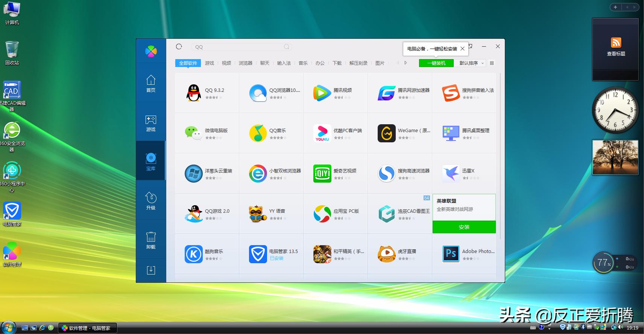Click the search magnifier icon
The image size is (644, 334).
point(287,47)
